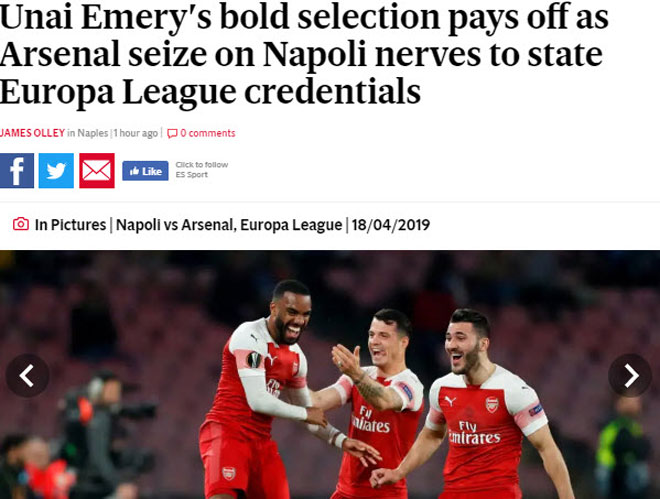Click the "Naples" location in the byline
Screen dimensions: 660x499
click(93, 133)
